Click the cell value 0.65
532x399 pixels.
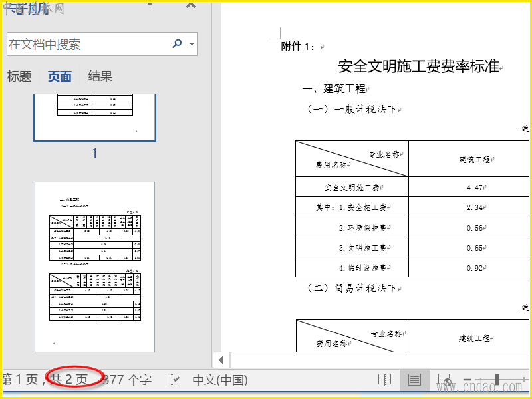pos(474,248)
